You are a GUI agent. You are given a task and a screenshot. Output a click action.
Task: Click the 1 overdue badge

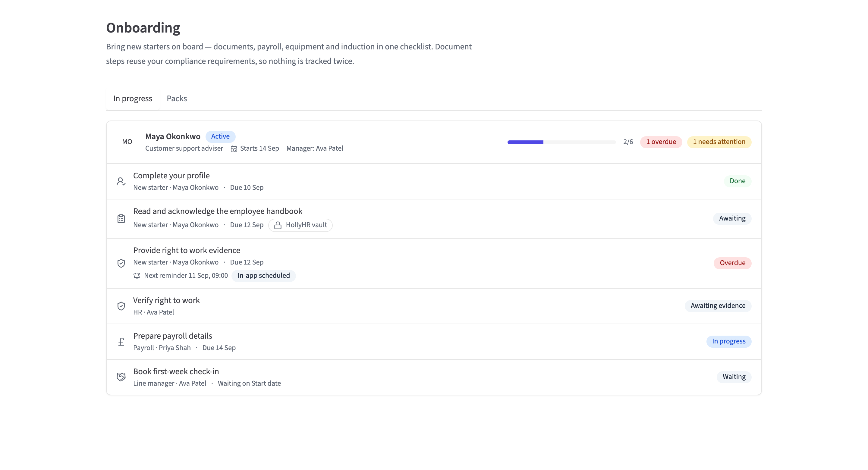pyautogui.click(x=661, y=142)
